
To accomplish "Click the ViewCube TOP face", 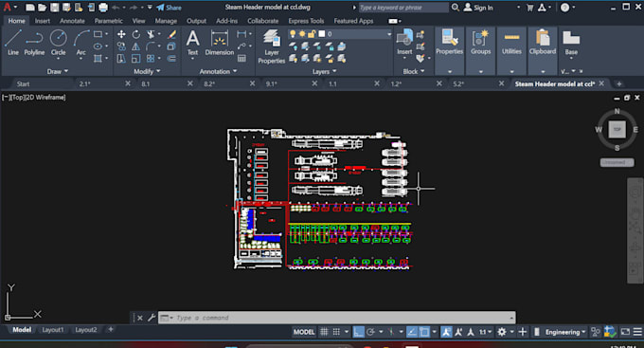I will tap(617, 129).
